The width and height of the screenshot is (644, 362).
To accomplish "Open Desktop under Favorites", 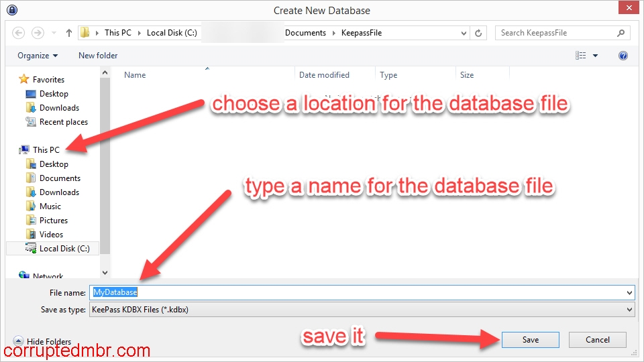I will click(x=54, y=94).
